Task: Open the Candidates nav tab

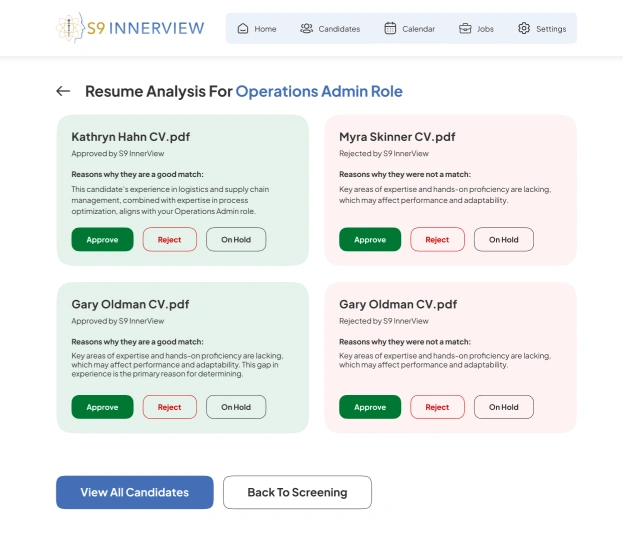Action: tap(339, 29)
